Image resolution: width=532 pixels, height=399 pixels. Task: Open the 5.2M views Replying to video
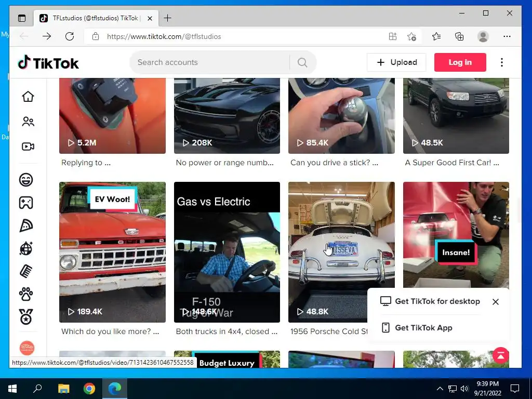(x=112, y=115)
